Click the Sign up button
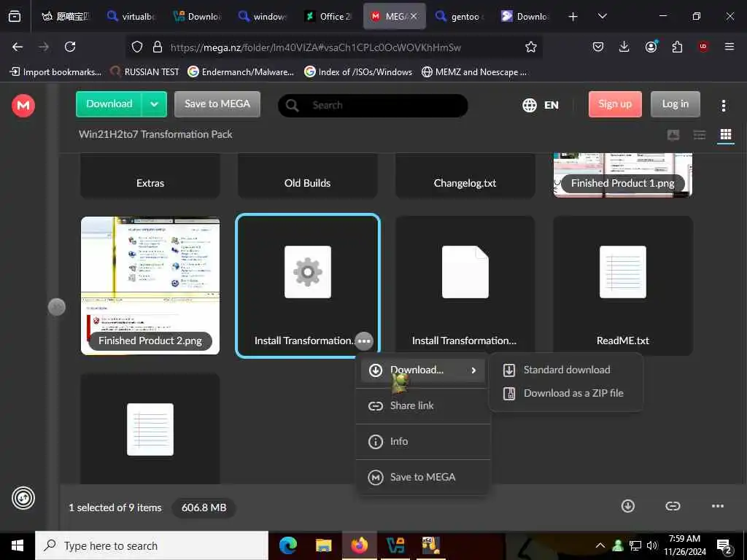 pos(615,104)
